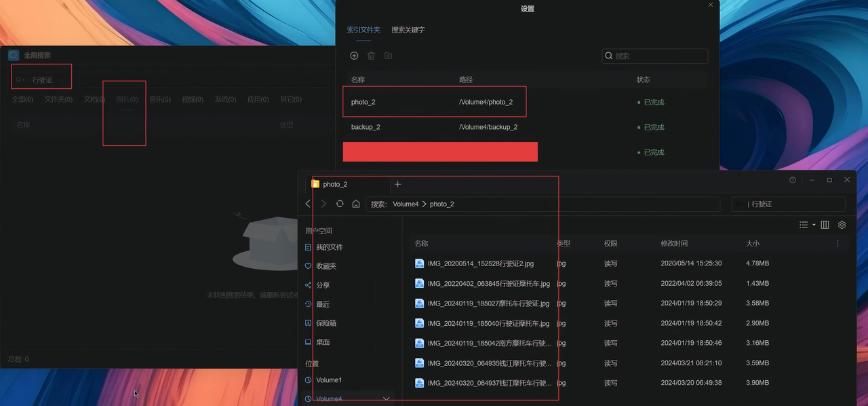Select the 系统(0) filter tab
Viewport: 868px width, 406px height.
226,99
